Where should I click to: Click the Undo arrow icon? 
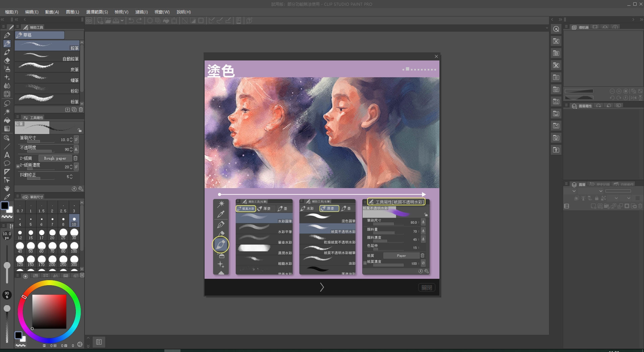[131, 20]
